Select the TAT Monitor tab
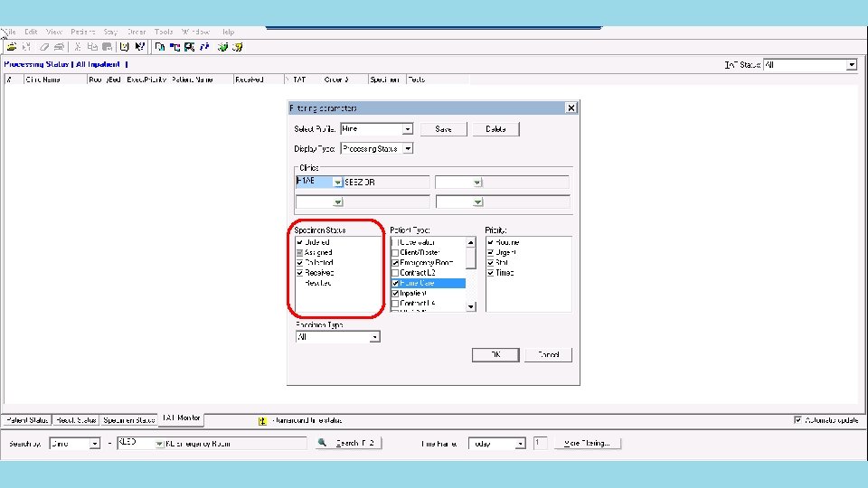Screen dimensions: 868x488 181,418
